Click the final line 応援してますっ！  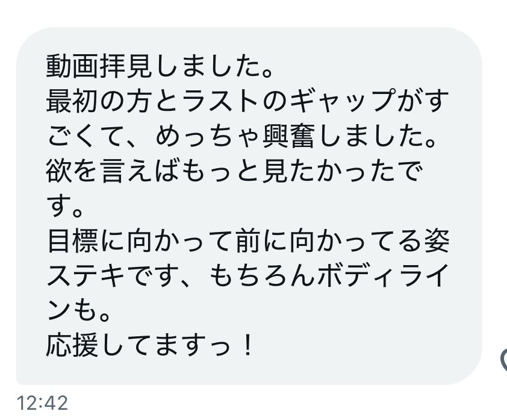[x=150, y=345]
